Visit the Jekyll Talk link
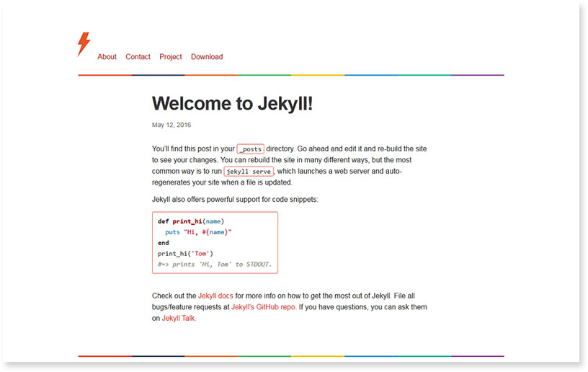Image resolution: width=588 pixels, height=372 pixels. coord(178,318)
